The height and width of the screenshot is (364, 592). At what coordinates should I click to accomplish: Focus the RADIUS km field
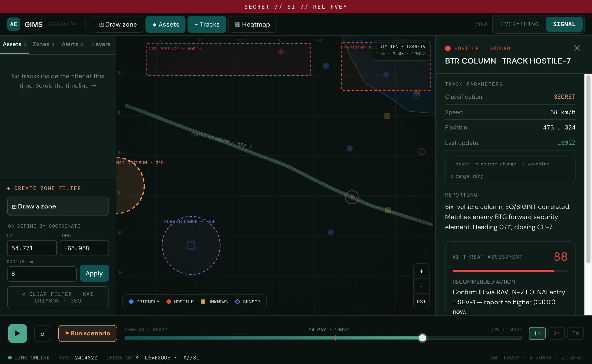pyautogui.click(x=42, y=274)
